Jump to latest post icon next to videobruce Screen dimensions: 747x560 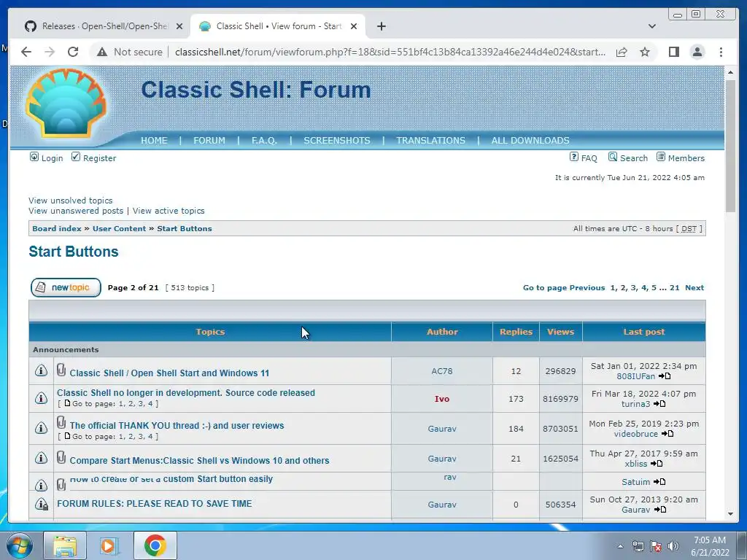point(667,434)
